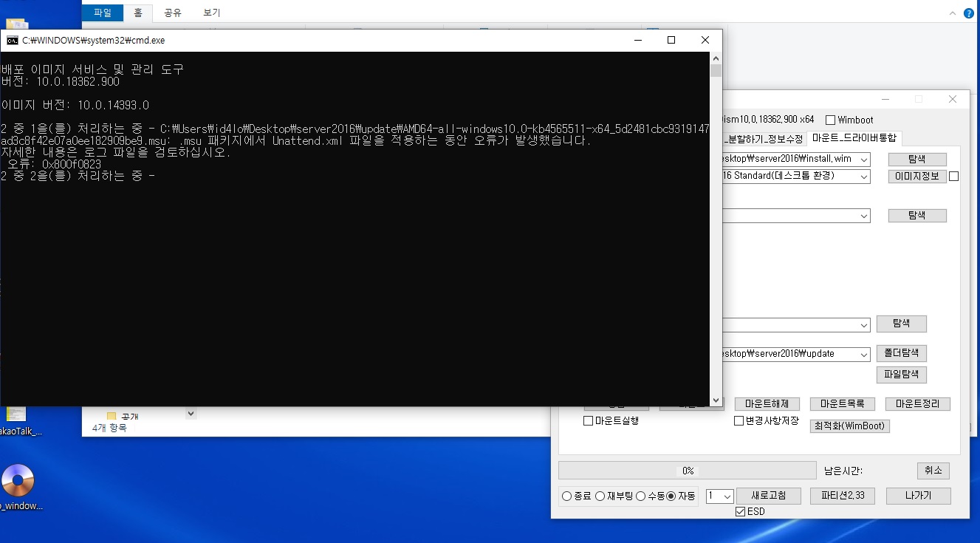Click the 4개 항목 status text in Explorer
This screenshot has width=980, height=543.
click(109, 428)
